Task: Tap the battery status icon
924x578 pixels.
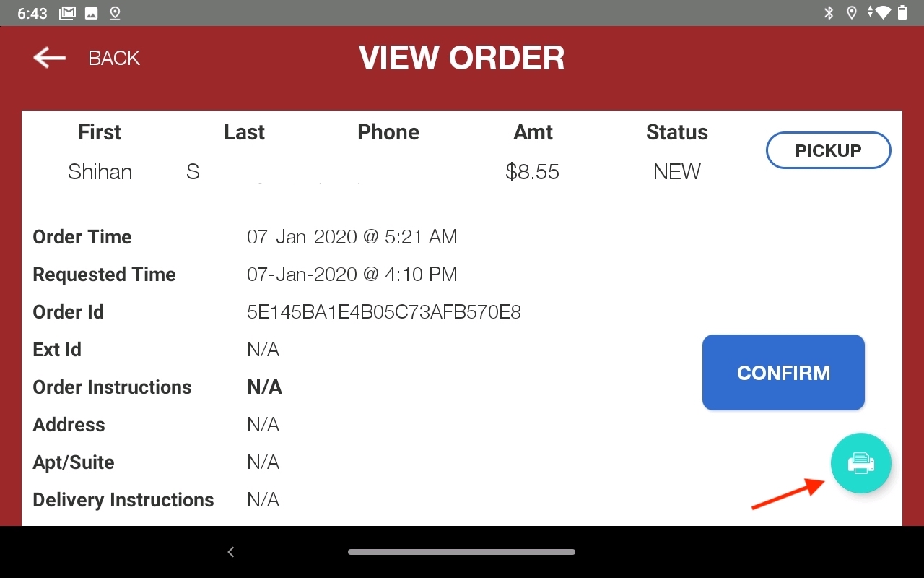Action: click(902, 13)
